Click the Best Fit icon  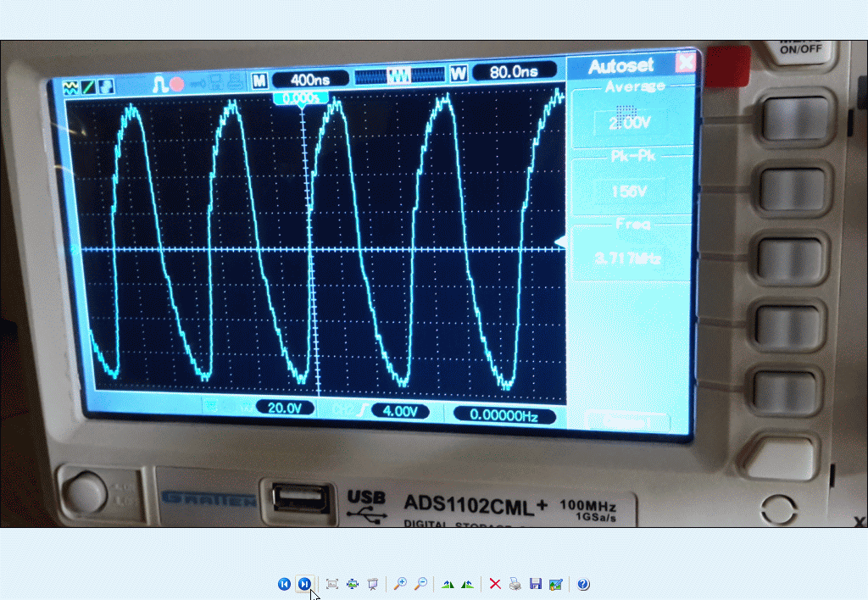click(332, 584)
